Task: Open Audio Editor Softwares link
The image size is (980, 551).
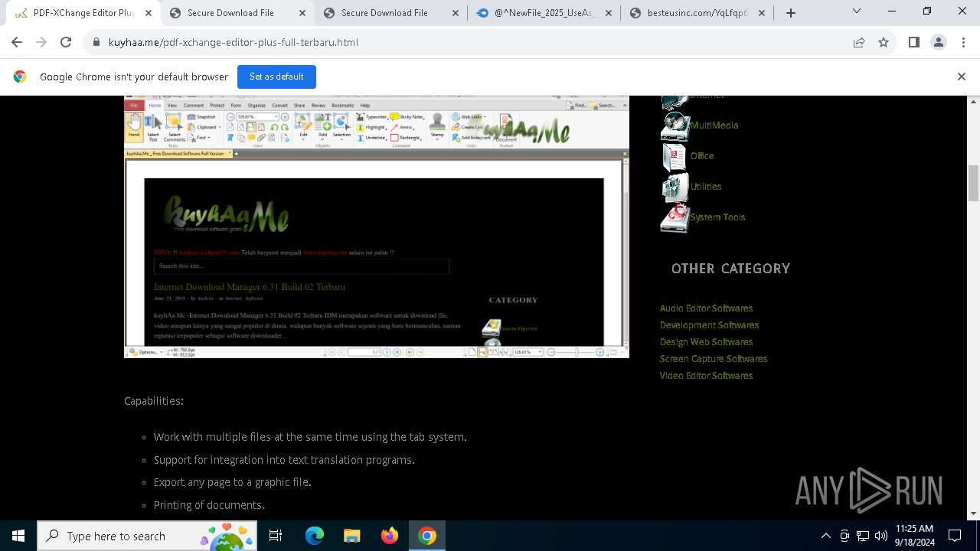Action: (706, 308)
